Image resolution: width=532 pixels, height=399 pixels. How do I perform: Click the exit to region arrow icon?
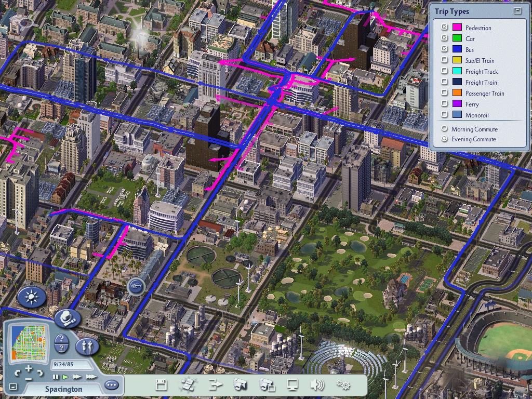click(215, 385)
